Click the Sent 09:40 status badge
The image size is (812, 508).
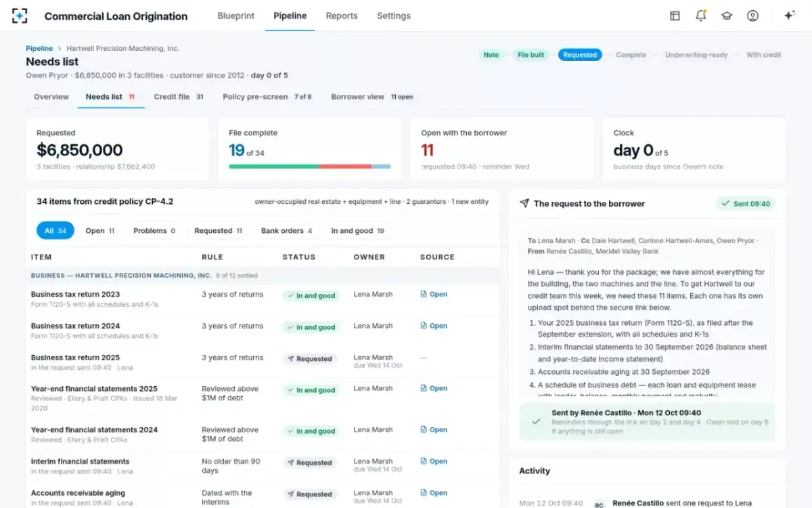[746, 203]
